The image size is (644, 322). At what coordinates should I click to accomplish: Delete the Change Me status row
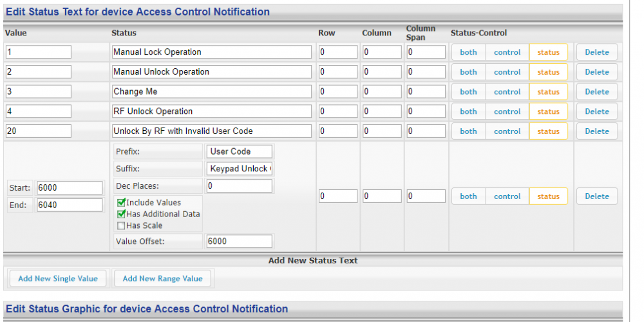(596, 92)
